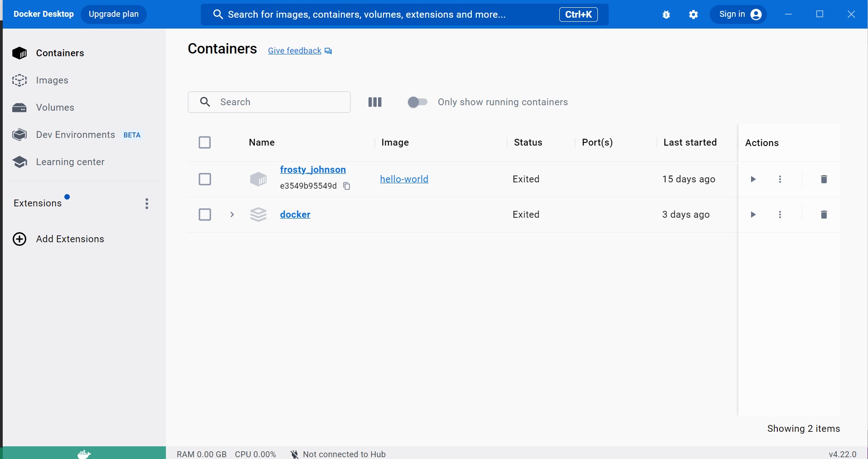Click the CPU 0.00% status

256,454
